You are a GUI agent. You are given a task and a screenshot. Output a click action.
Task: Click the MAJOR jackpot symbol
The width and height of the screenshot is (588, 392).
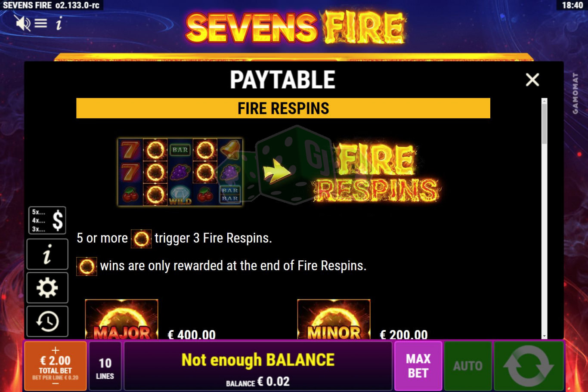click(122, 319)
